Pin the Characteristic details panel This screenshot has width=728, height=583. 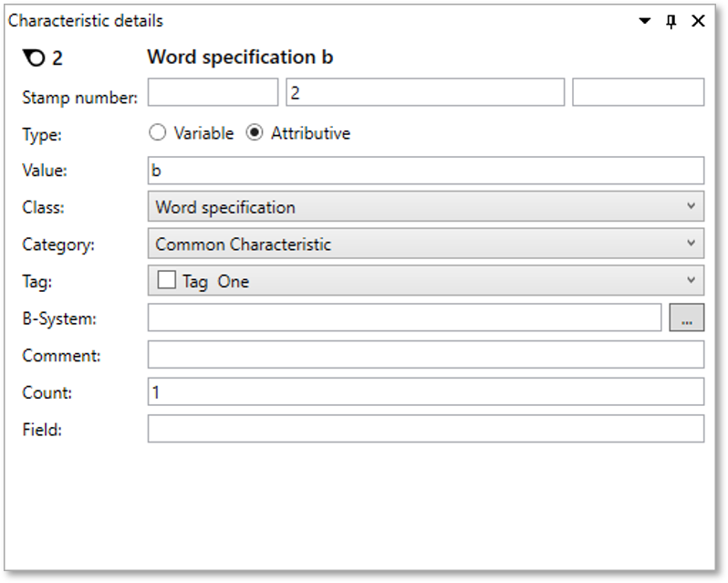(671, 21)
